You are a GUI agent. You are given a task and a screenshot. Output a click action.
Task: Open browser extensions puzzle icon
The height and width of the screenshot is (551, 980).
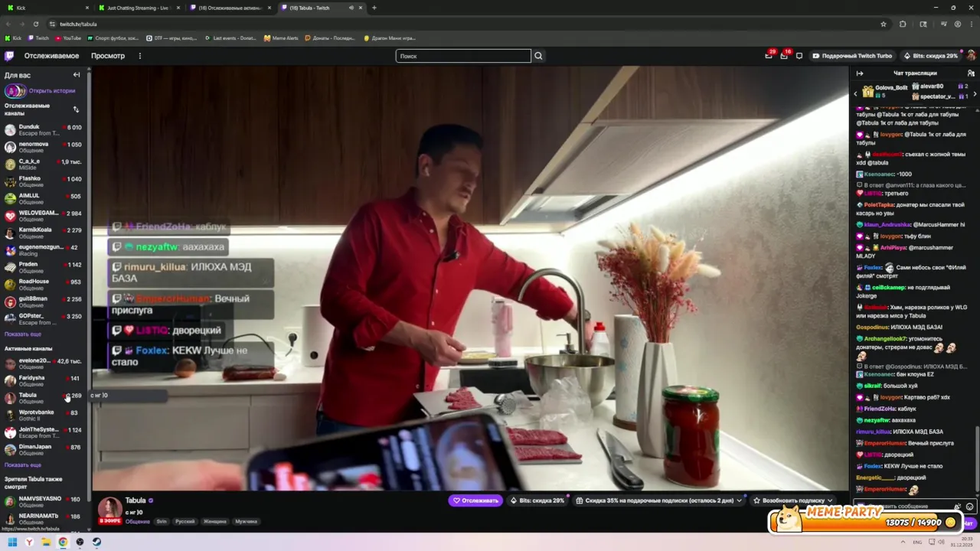[x=903, y=24]
